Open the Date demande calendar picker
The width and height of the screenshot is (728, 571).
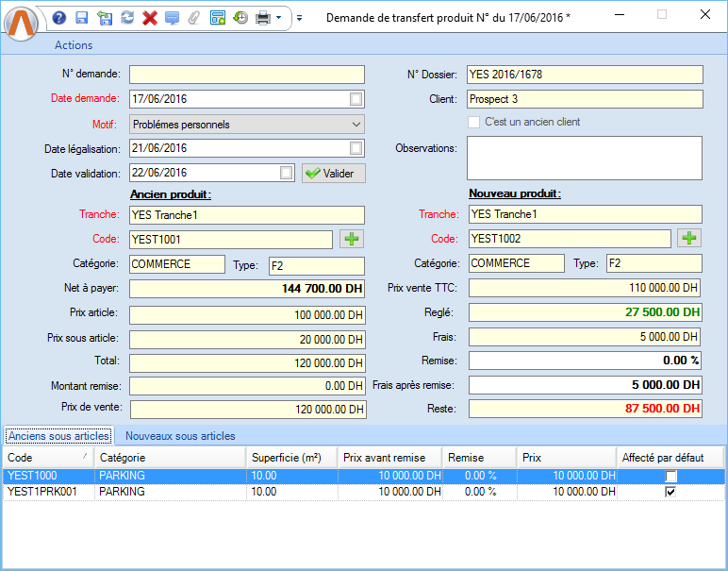(x=356, y=99)
